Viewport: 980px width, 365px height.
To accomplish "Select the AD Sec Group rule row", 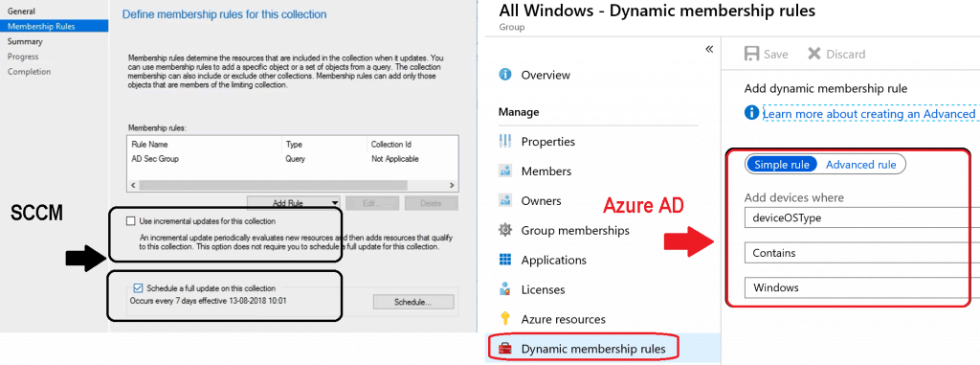I will 293,159.
